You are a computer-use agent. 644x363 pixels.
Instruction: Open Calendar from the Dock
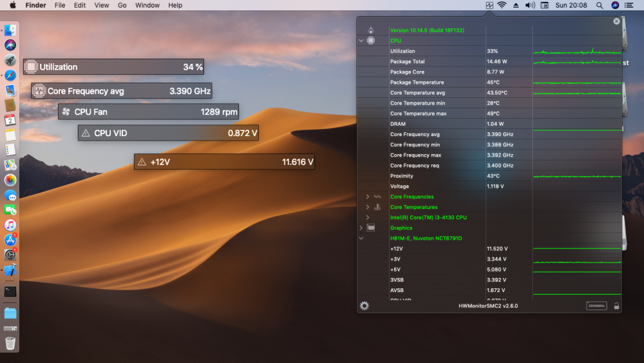(x=10, y=120)
